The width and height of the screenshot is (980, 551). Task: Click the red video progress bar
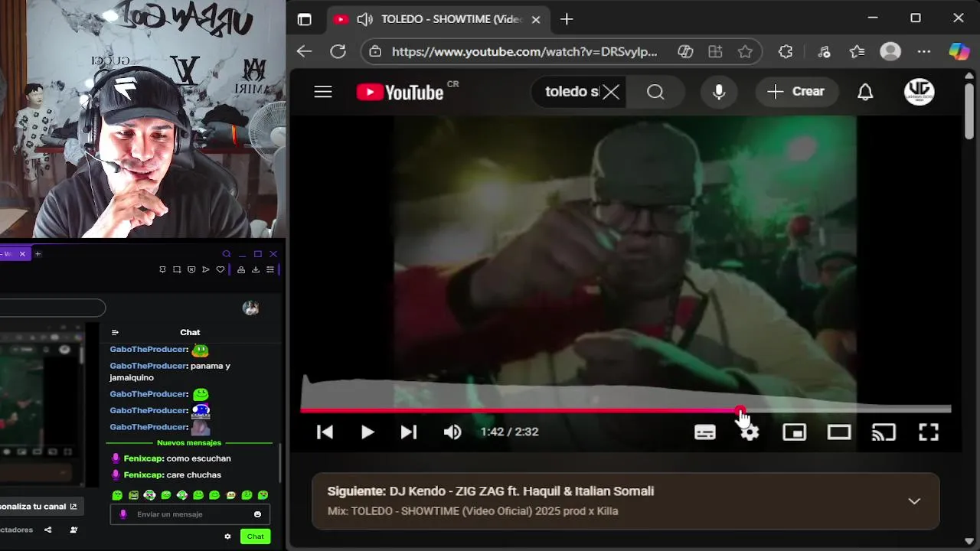(x=521, y=410)
